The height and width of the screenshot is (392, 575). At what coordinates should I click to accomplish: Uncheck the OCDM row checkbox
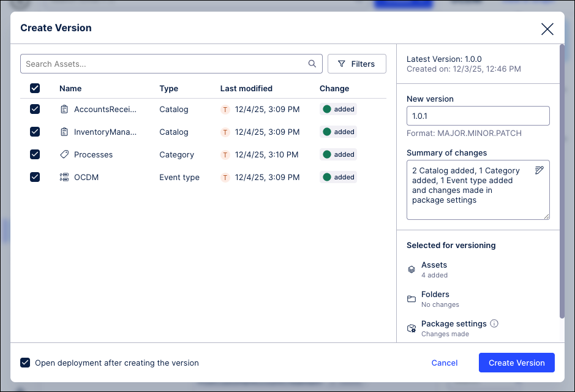[x=35, y=177]
